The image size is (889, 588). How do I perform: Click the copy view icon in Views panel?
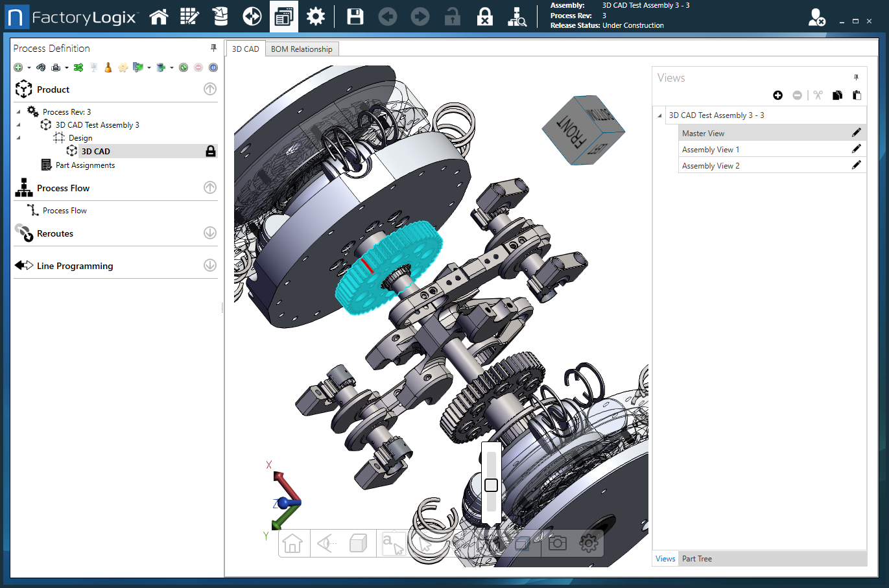(x=837, y=95)
